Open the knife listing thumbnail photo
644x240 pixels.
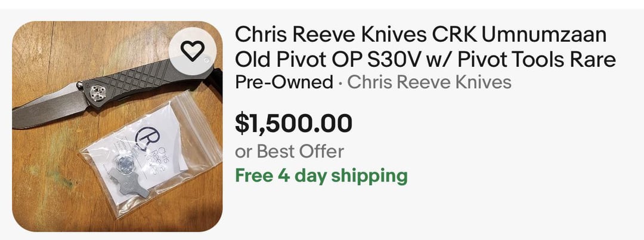click(117, 126)
